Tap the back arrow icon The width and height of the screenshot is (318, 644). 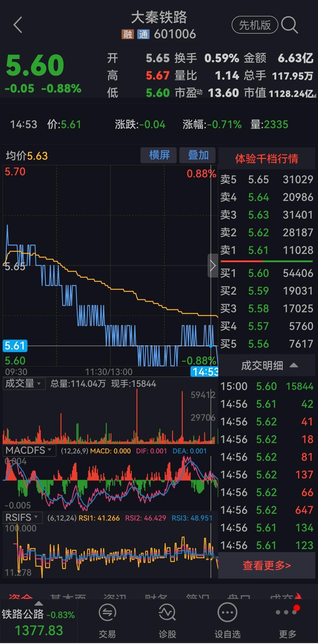[x=18, y=25]
